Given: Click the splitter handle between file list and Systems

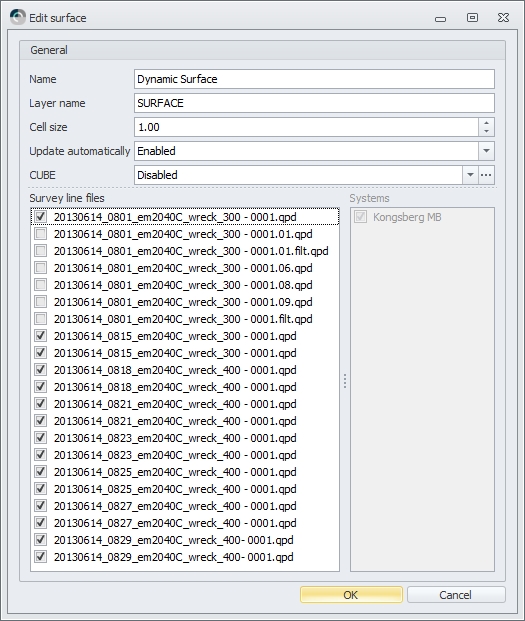Looking at the screenshot, I should 345,381.
